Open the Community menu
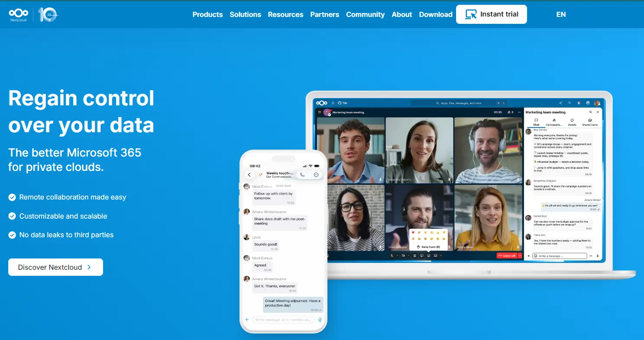The width and height of the screenshot is (644, 340). click(x=365, y=14)
